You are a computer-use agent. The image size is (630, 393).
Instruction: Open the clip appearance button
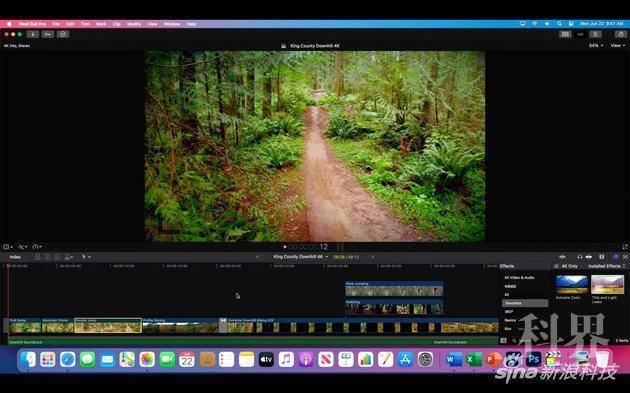(601, 257)
